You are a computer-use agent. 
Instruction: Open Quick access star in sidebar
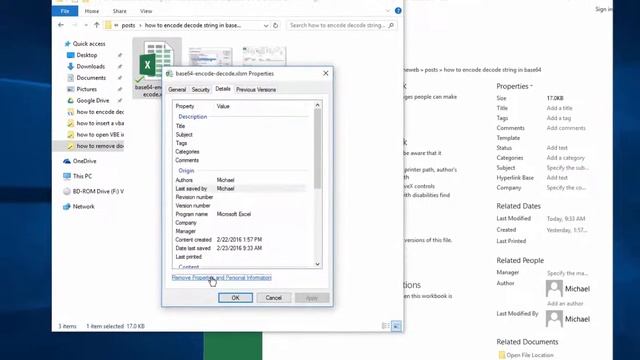[67, 44]
